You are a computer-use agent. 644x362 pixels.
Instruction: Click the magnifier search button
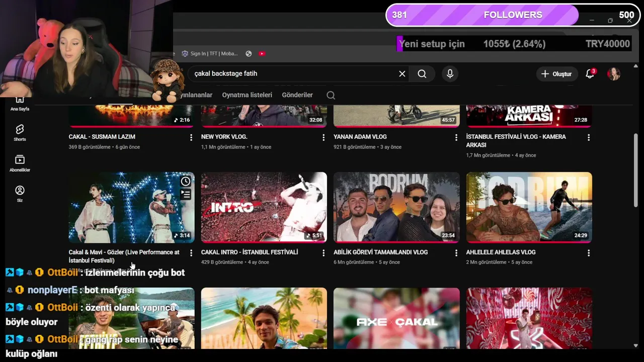tap(422, 74)
